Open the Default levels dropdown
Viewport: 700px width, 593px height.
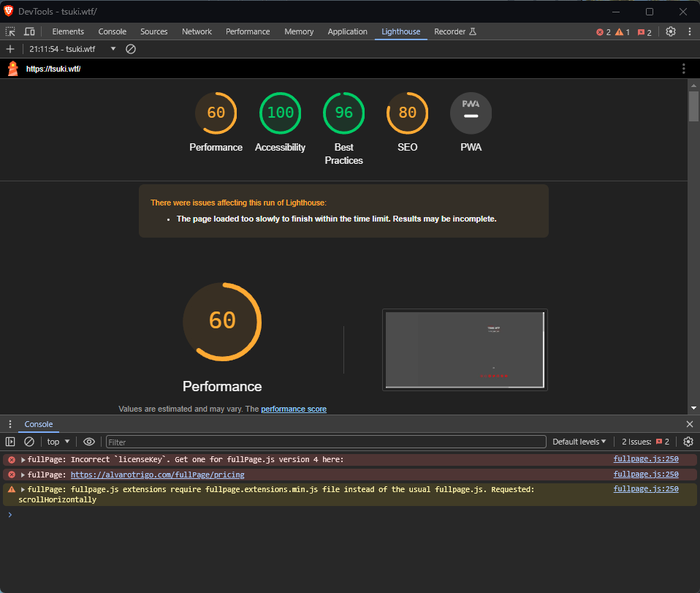579,442
